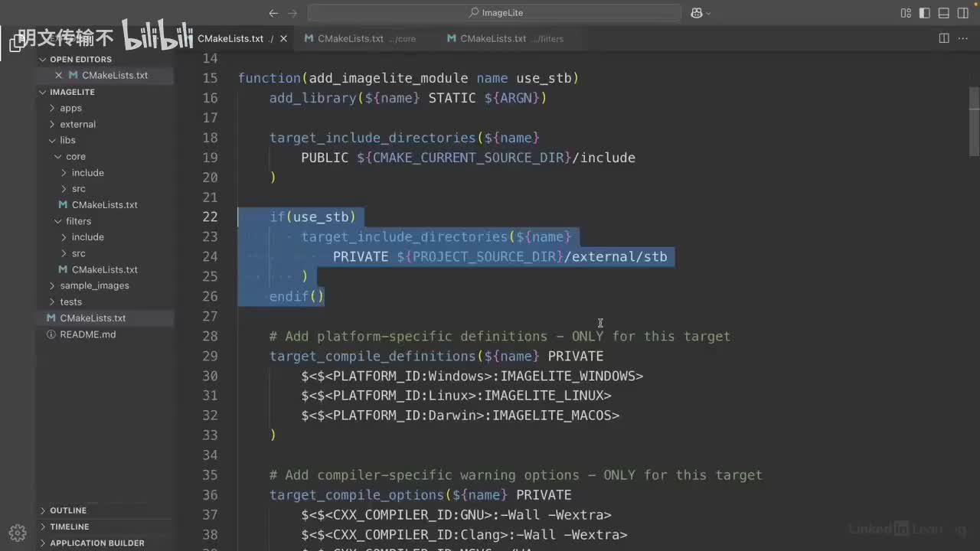The image size is (980, 551).
Task: Expand the sample_images folder
Action: coord(94,285)
